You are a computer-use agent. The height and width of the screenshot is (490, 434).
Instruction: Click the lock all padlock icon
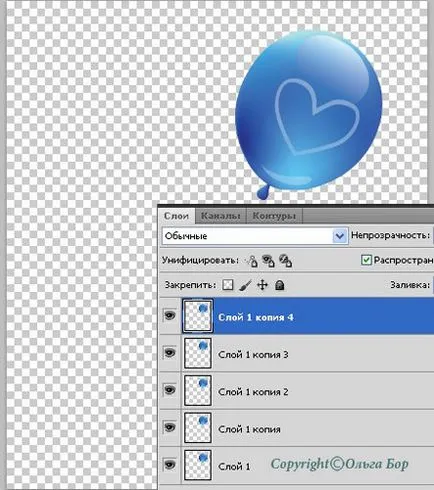[280, 285]
